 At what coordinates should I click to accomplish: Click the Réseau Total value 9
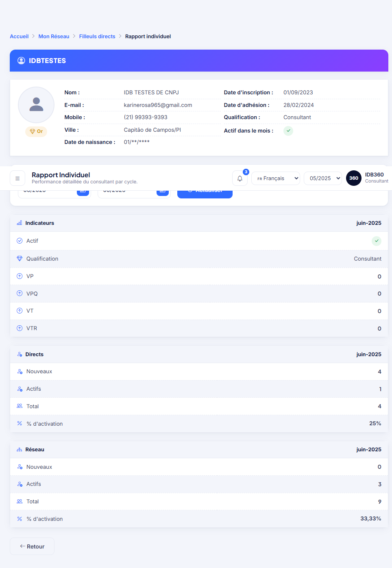[x=380, y=501]
